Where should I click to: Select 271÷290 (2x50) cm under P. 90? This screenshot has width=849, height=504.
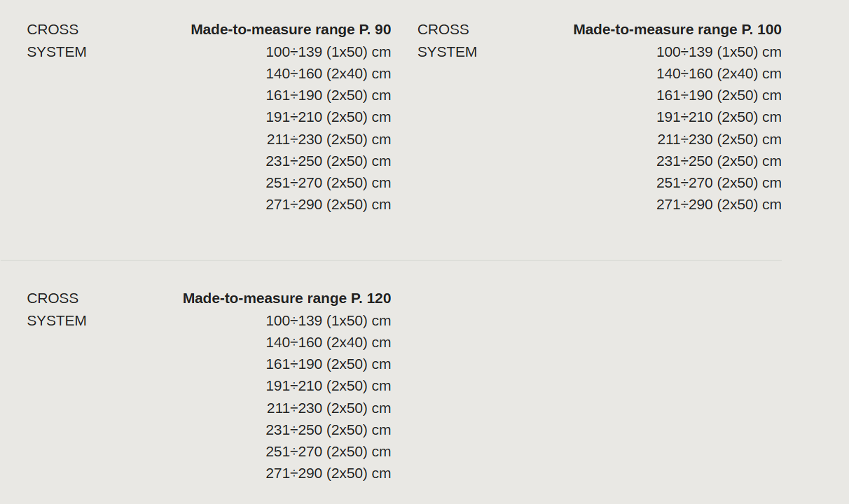(x=329, y=204)
